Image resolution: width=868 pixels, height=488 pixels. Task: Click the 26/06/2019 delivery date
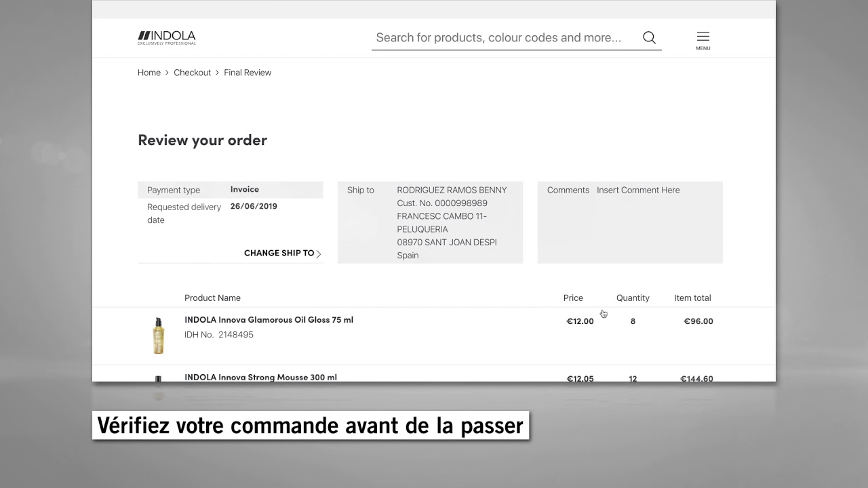pyautogui.click(x=254, y=206)
